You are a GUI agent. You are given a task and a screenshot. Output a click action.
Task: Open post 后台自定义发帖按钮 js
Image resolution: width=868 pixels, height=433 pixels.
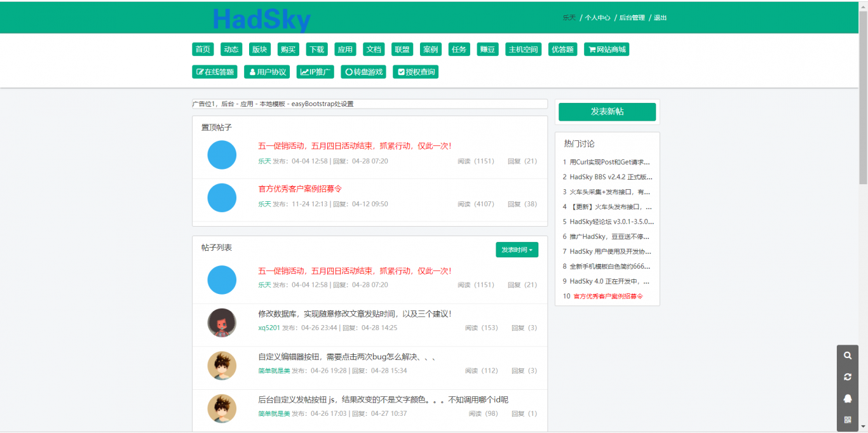pos(383,400)
